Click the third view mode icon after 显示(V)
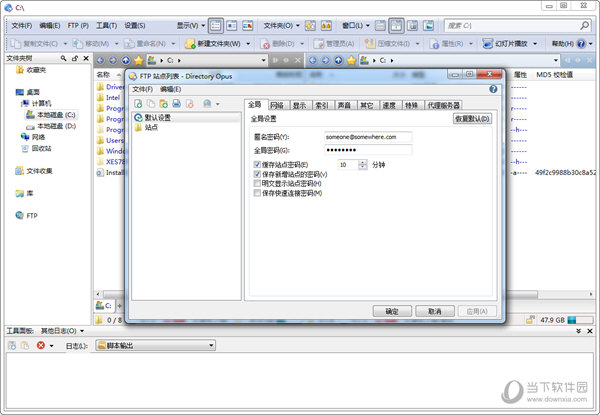The image size is (600, 415). pyautogui.click(x=248, y=26)
